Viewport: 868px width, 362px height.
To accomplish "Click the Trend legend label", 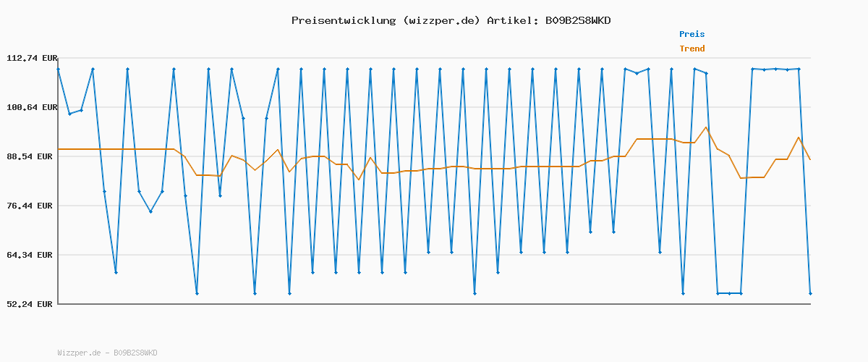I will 692,49.
